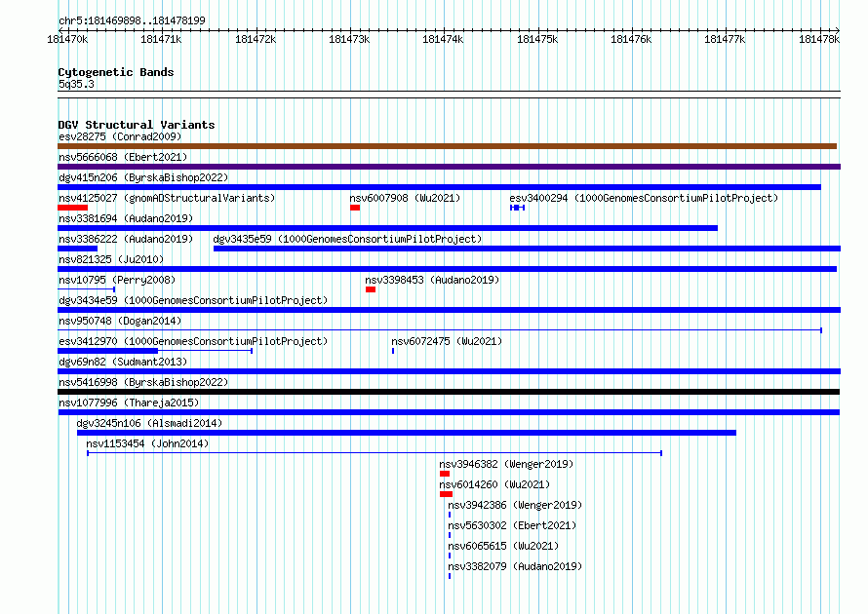Open nsv6014260 (Wu2021) label
Viewport: 868px width, 614px height.
click(494, 484)
